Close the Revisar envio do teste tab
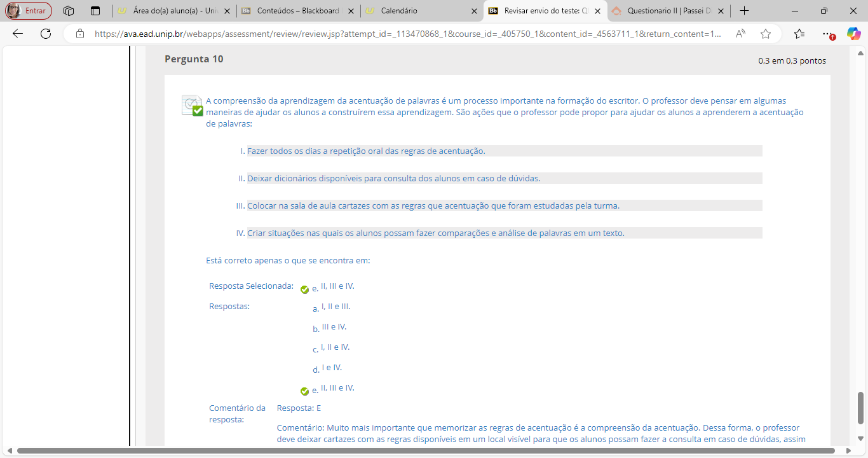The image size is (868, 458). tap(597, 11)
